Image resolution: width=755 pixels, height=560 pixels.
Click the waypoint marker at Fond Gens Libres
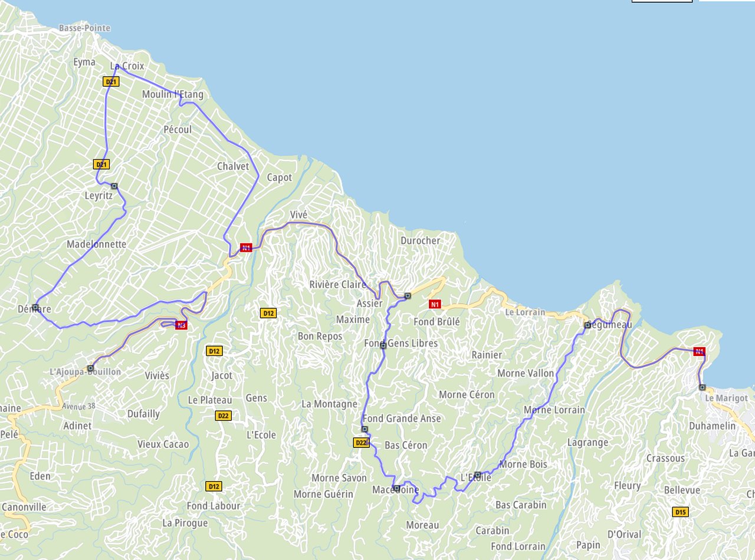pos(383,345)
